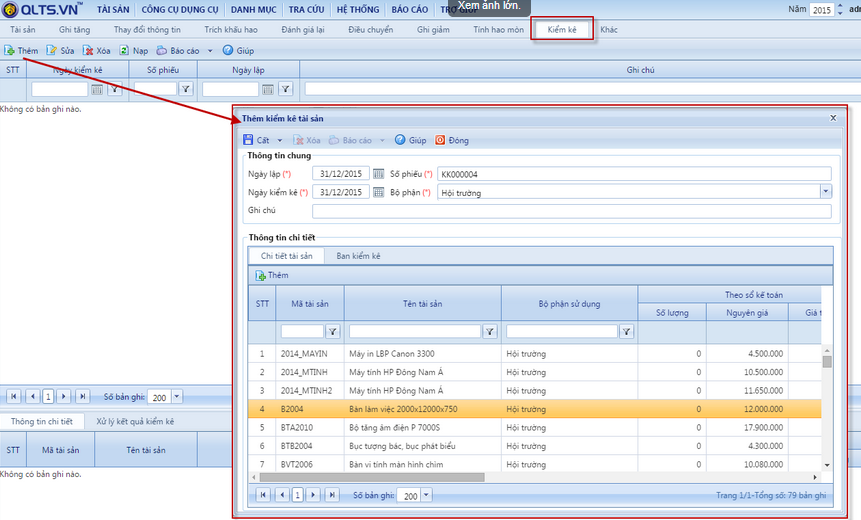The image size is (861, 520).
Task: Click the Xóa delete icon in main toolbar
Action: 88,51
